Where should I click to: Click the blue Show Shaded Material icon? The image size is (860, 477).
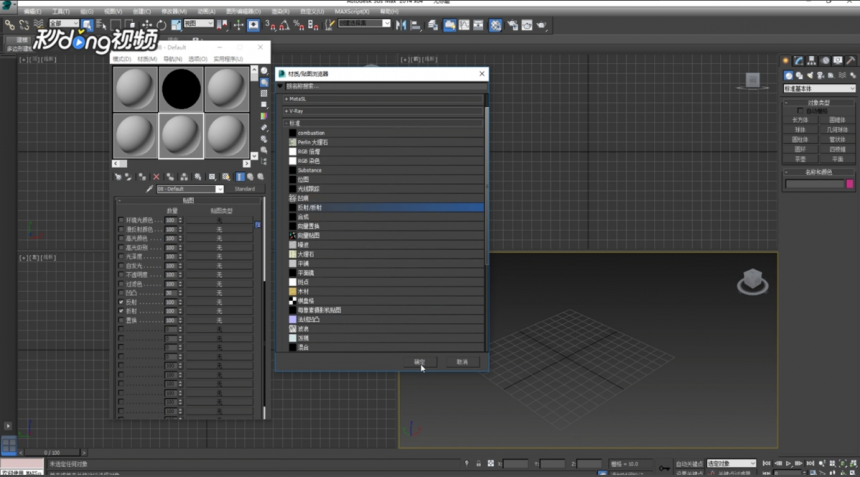pyautogui.click(x=240, y=177)
